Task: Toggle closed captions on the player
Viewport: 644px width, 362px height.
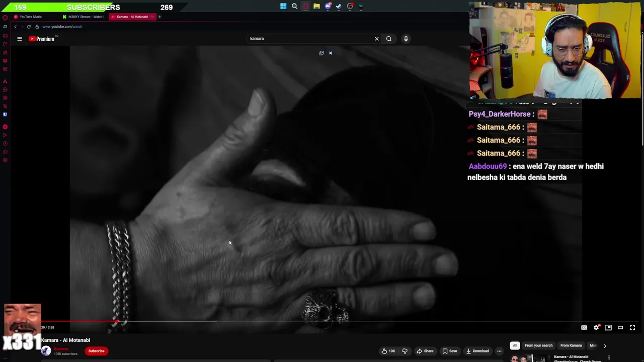Action: (x=584, y=327)
